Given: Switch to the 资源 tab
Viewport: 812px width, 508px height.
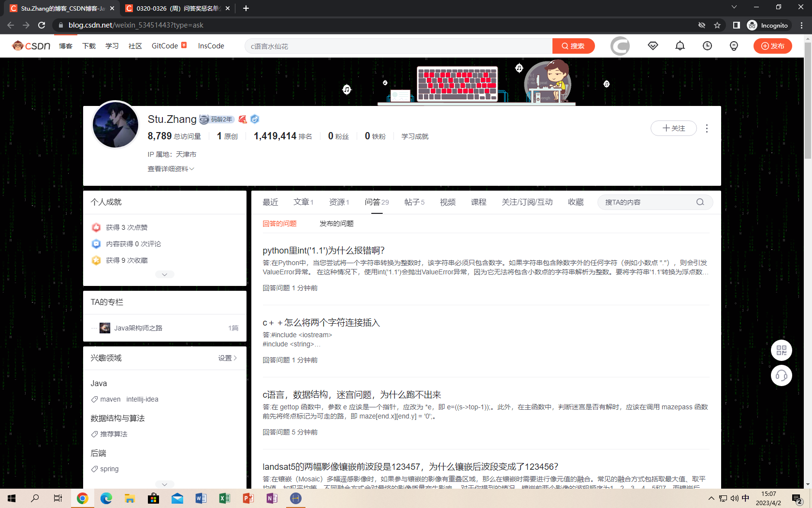Looking at the screenshot, I should 339,202.
